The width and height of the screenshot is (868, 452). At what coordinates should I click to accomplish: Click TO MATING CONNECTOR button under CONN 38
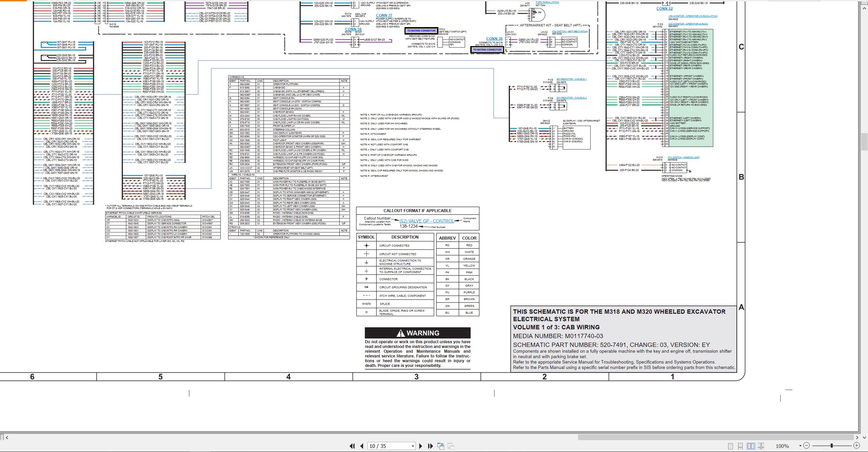click(x=487, y=50)
